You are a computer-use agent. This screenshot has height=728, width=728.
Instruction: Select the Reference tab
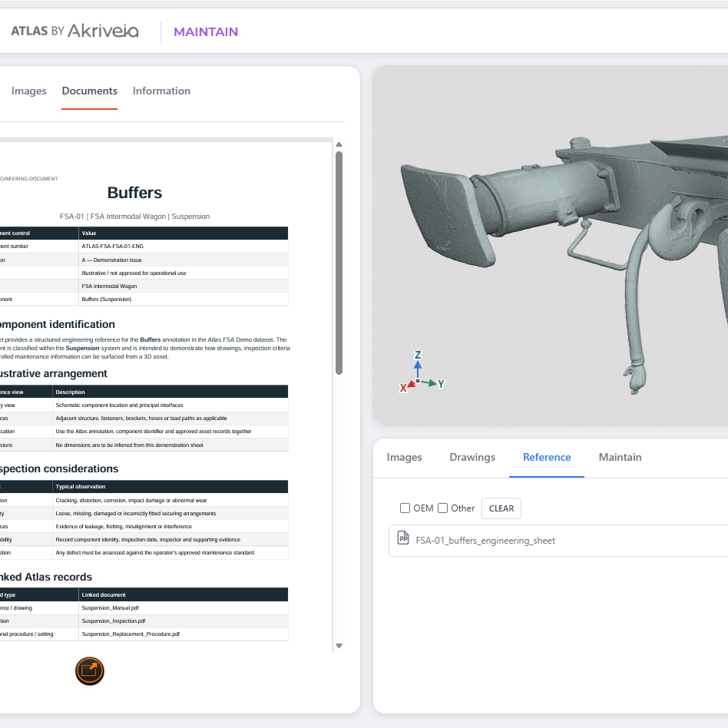pyautogui.click(x=547, y=458)
